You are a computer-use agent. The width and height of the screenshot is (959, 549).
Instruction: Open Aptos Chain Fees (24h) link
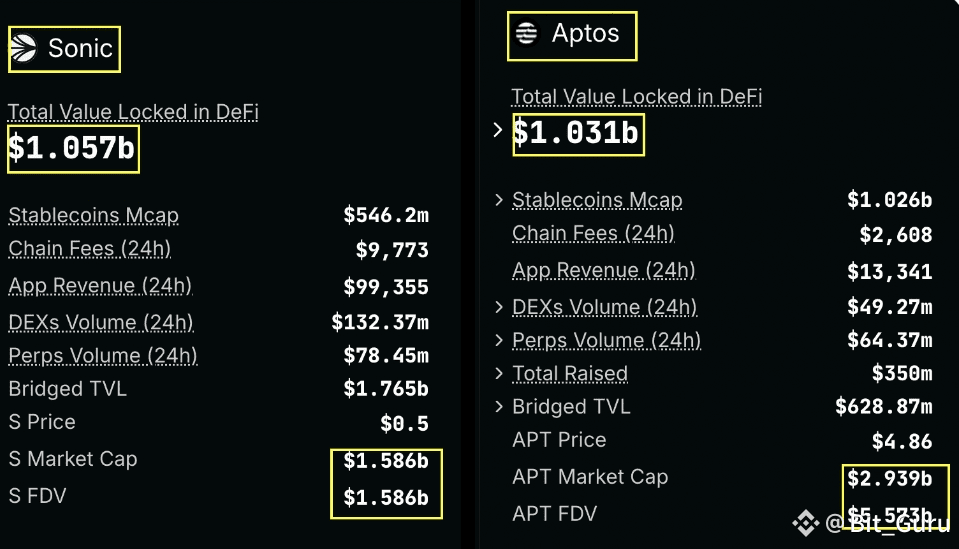click(x=593, y=234)
